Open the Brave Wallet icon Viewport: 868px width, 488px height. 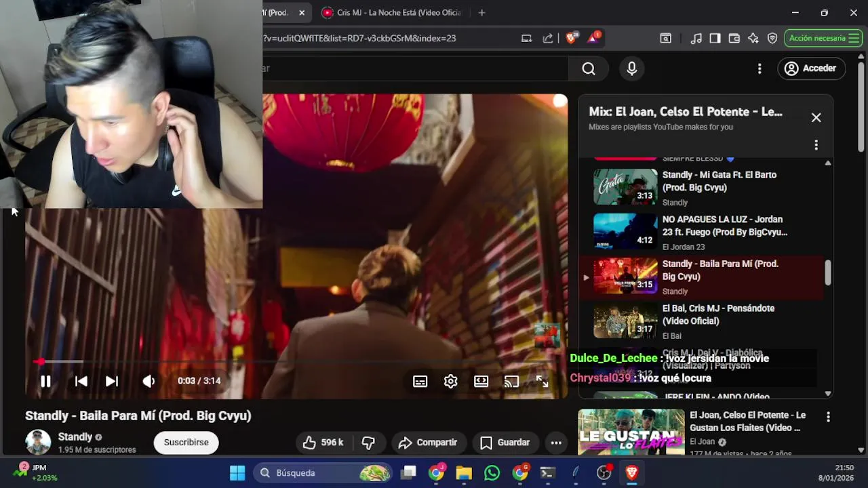[734, 39]
